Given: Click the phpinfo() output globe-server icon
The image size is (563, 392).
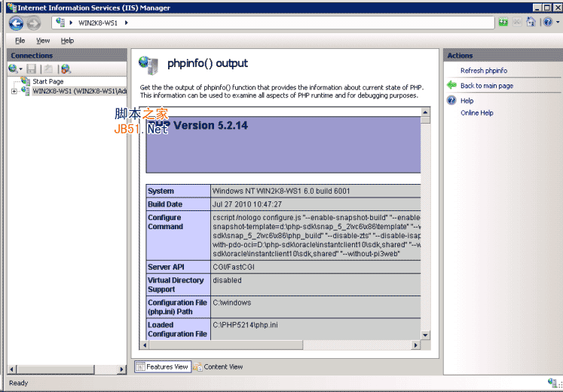Looking at the screenshot, I should (148, 65).
